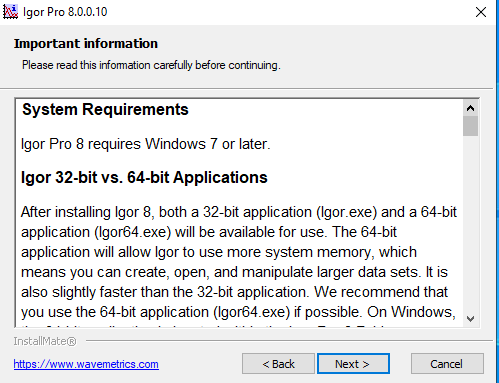Image resolution: width=499 pixels, height=383 pixels.
Task: Click the 32-bit vs. 64-bit Applications heading
Action: tap(144, 177)
